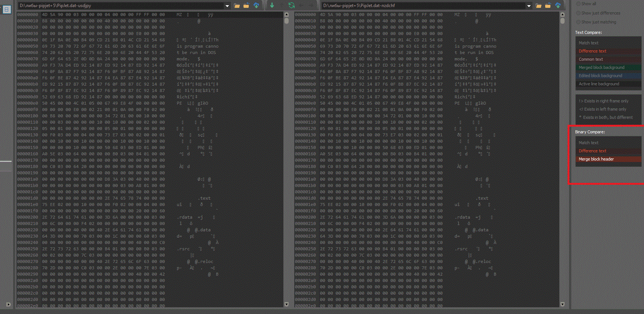The height and width of the screenshot is (314, 644).
Task: Click offset 00000270 in right pane
Action: [305, 261]
